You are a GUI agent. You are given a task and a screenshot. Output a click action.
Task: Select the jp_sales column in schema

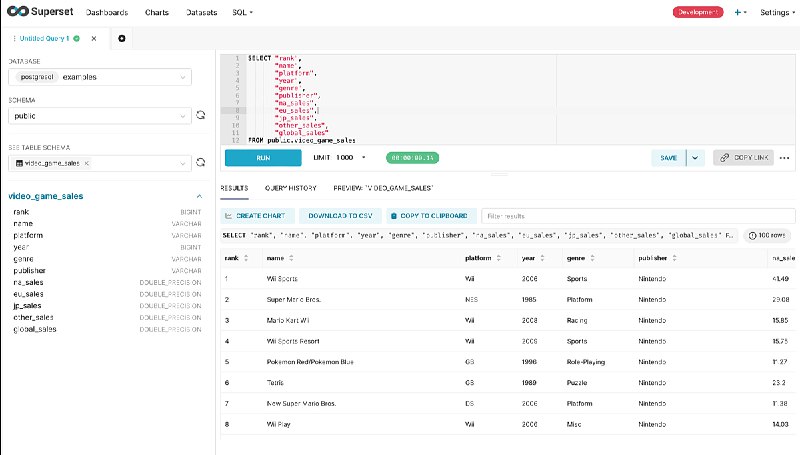pyautogui.click(x=27, y=306)
